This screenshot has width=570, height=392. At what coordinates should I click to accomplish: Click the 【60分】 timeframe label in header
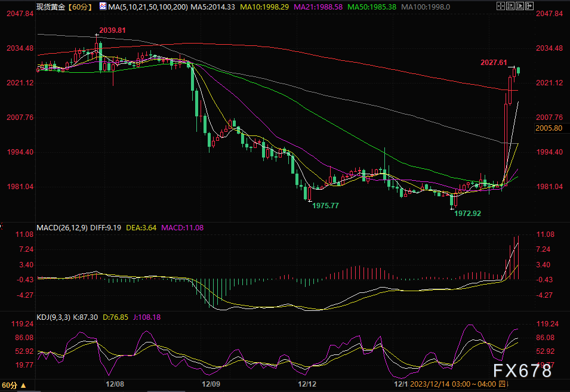pyautogui.click(x=79, y=7)
